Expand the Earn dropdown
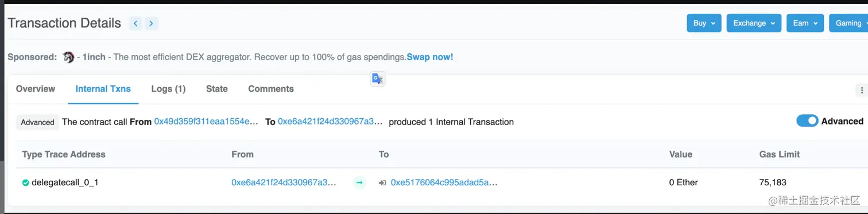 [805, 23]
